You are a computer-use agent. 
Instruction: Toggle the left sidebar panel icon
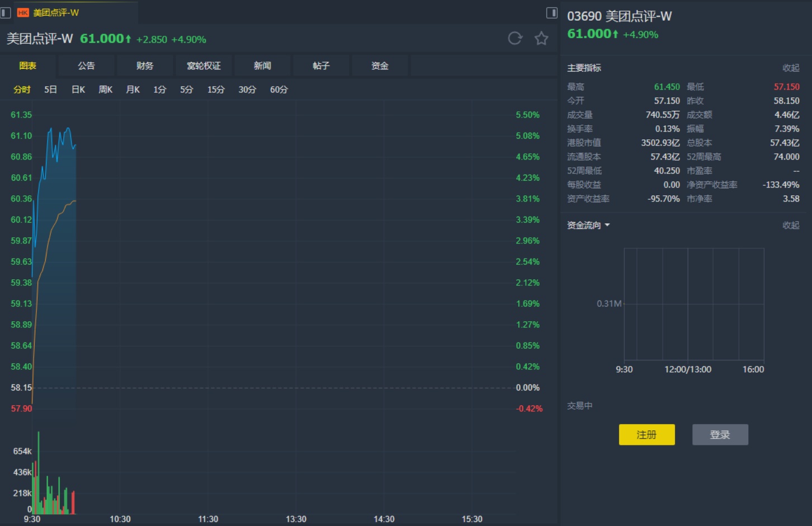coord(6,12)
